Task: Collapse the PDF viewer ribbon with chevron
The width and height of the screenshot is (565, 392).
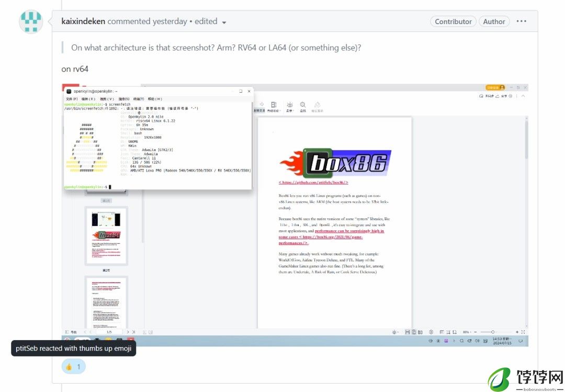Action: pyautogui.click(x=523, y=96)
